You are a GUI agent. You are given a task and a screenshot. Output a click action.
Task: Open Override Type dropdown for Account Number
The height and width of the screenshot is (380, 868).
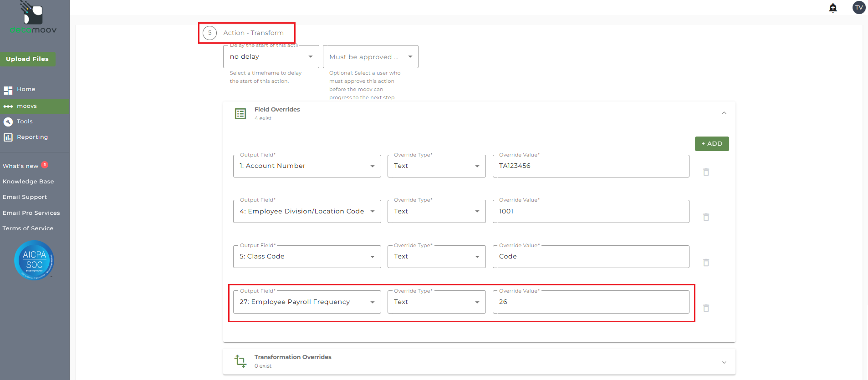[436, 166]
